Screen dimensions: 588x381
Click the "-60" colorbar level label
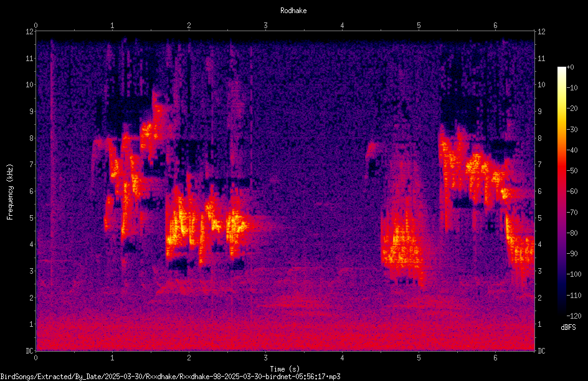[x=572, y=191]
